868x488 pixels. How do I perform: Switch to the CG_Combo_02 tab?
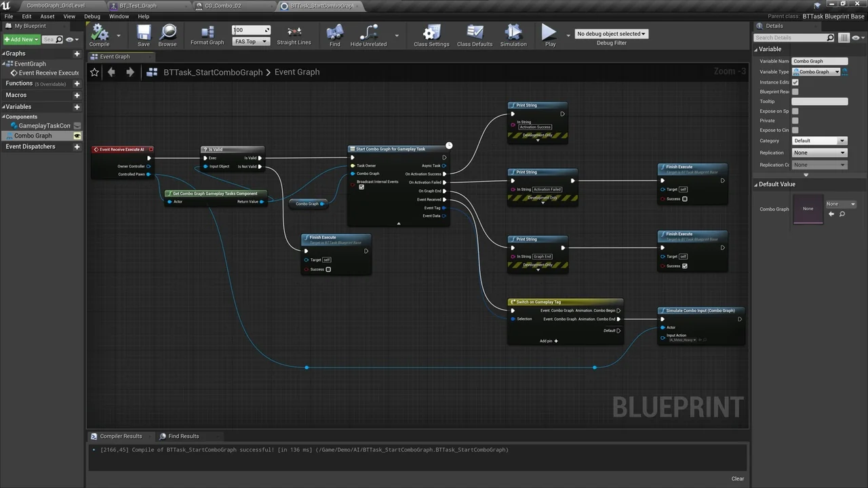[x=224, y=5]
